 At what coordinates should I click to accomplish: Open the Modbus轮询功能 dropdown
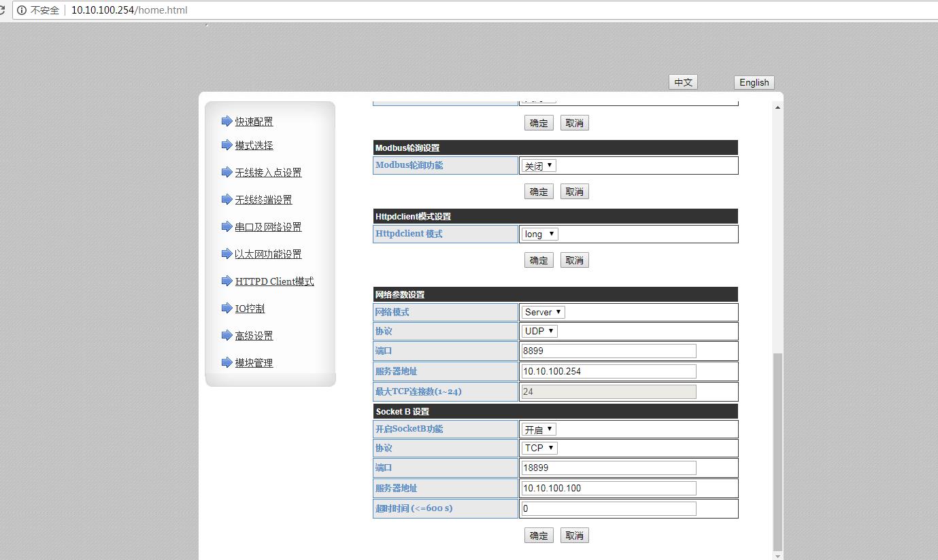coord(539,166)
